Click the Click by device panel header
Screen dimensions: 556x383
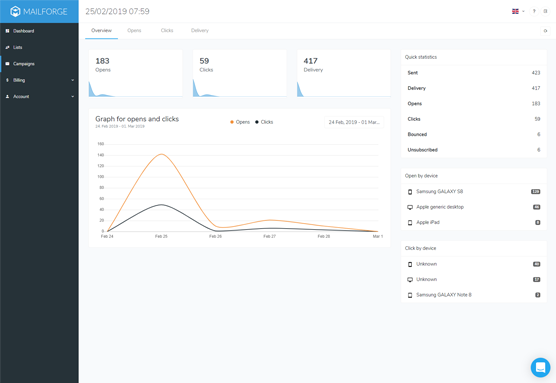(x=474, y=248)
